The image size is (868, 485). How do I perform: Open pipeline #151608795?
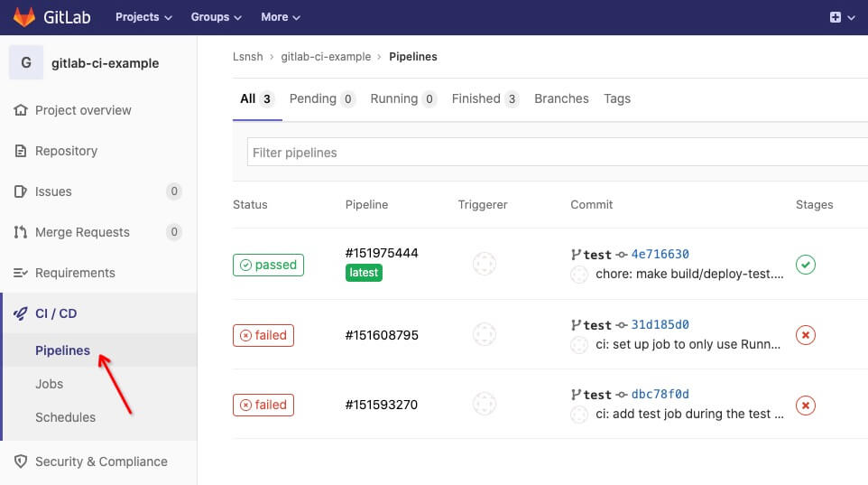(382, 335)
